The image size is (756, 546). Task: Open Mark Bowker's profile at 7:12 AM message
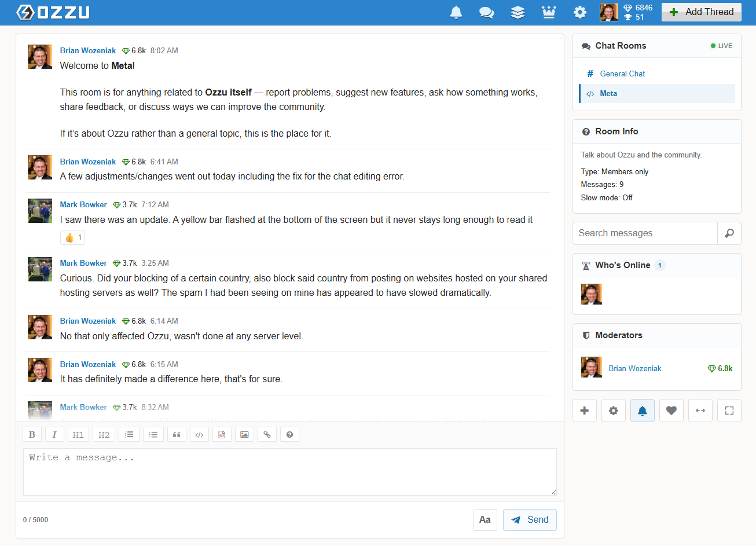click(x=83, y=205)
